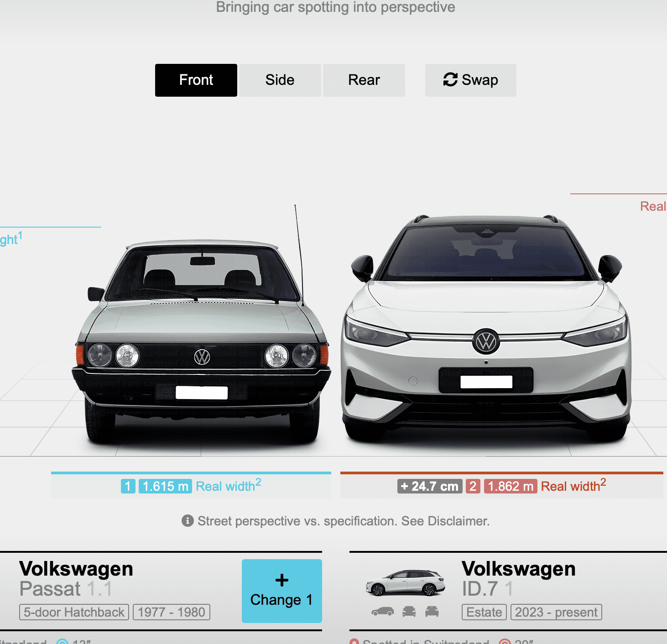Open the See Disclaimer text link
667x644 pixels.
coord(445,521)
